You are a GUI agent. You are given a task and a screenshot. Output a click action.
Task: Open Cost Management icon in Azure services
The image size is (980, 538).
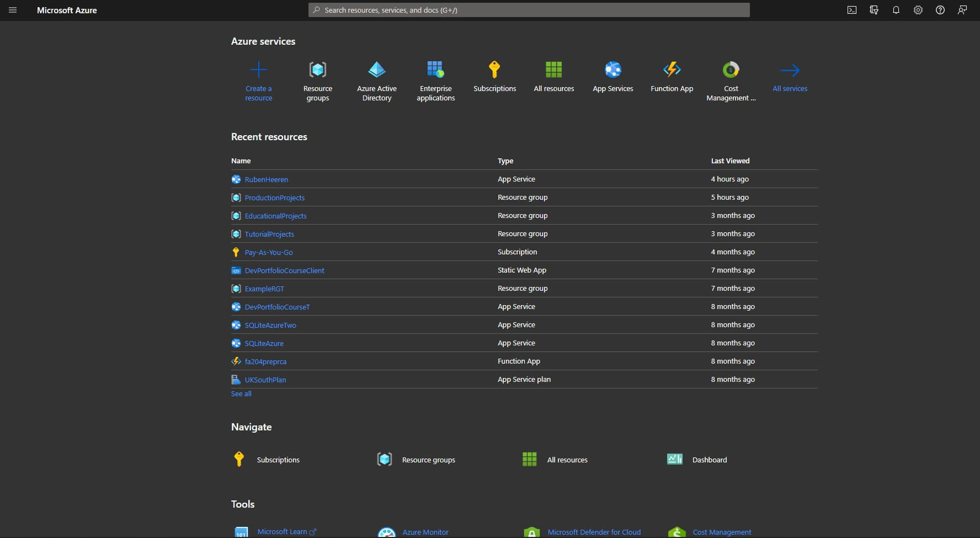point(731,70)
